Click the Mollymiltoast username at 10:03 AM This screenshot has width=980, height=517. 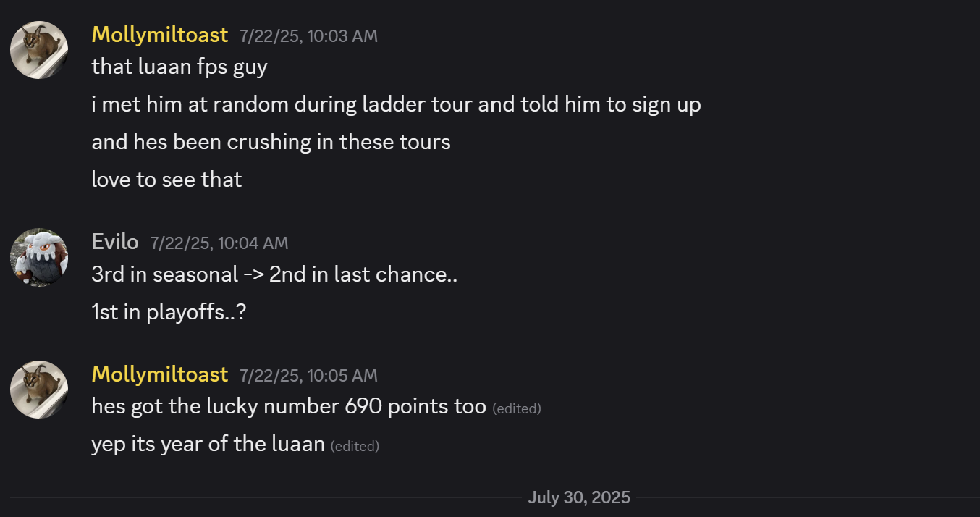point(159,35)
